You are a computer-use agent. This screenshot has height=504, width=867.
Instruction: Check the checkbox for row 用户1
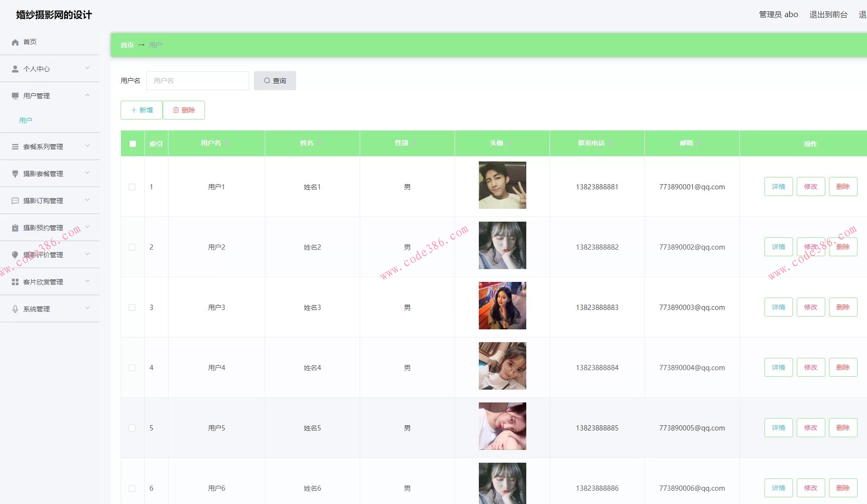click(132, 187)
